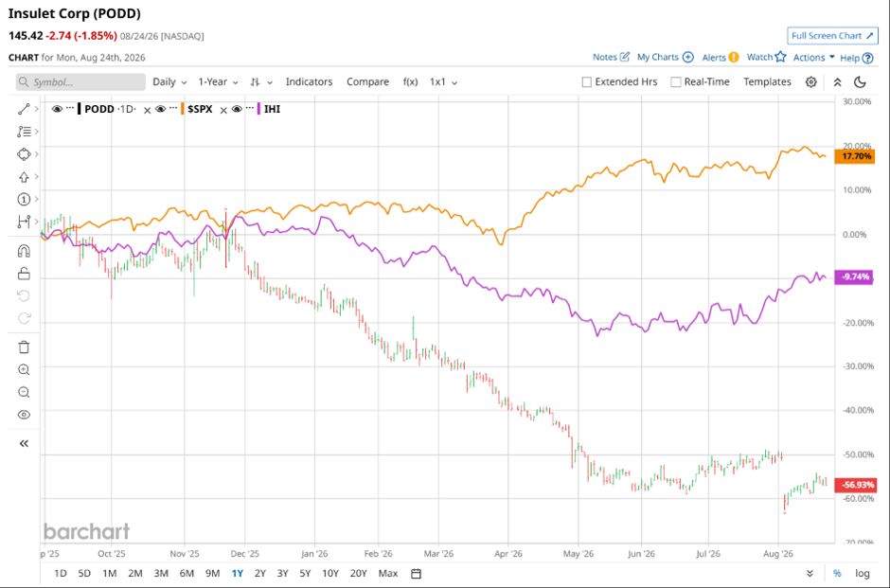890x588 pixels.
Task: Select the 1D time range
Action: (61, 573)
